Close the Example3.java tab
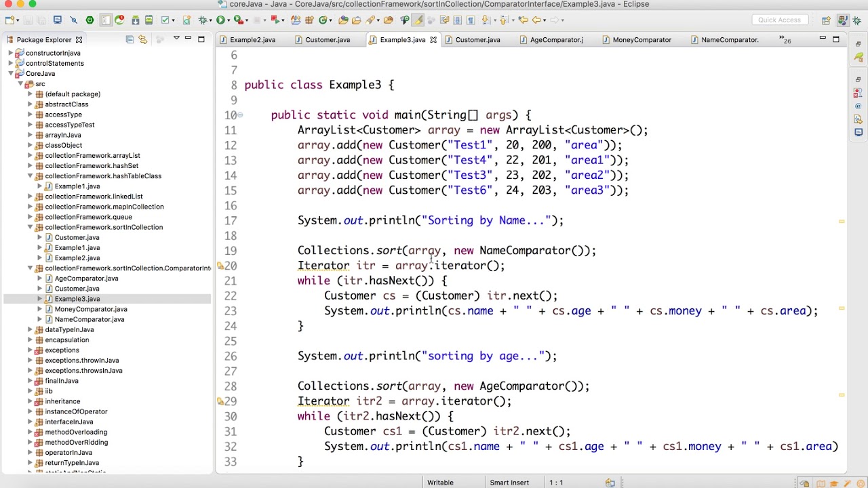 [433, 40]
